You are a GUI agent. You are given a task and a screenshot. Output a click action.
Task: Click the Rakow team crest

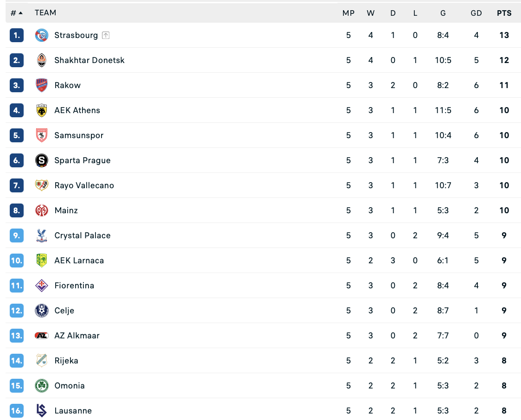click(42, 85)
